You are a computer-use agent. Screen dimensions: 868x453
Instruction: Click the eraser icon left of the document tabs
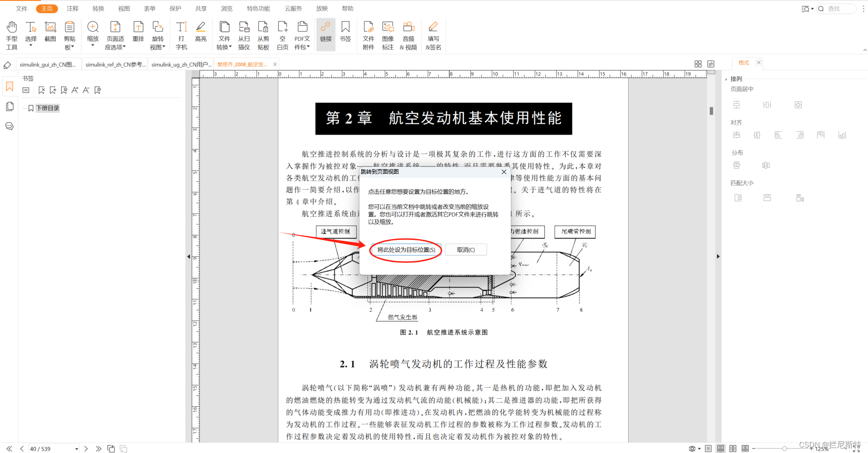(x=7, y=65)
